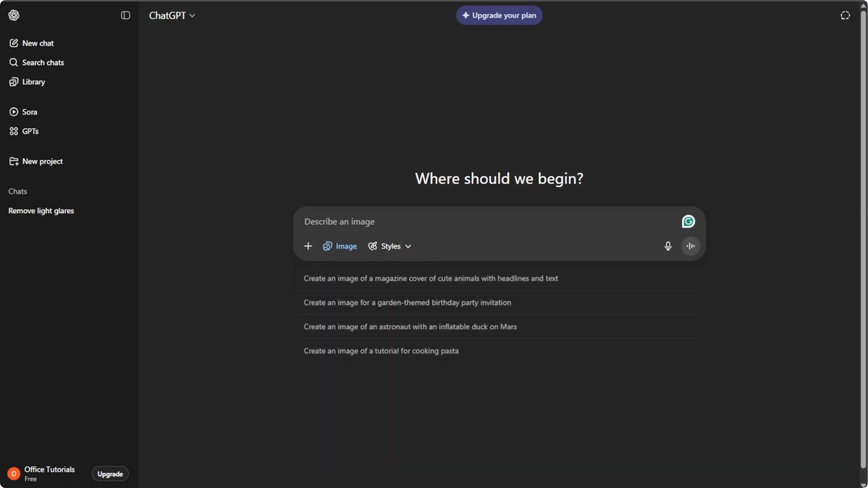Click the Grammarly icon in the prompt box
868x488 pixels.
[x=688, y=221]
